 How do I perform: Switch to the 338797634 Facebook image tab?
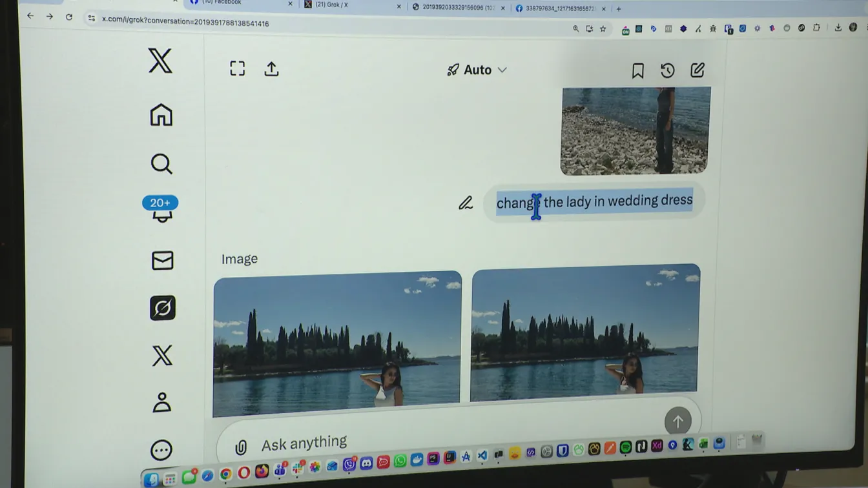[x=561, y=8]
